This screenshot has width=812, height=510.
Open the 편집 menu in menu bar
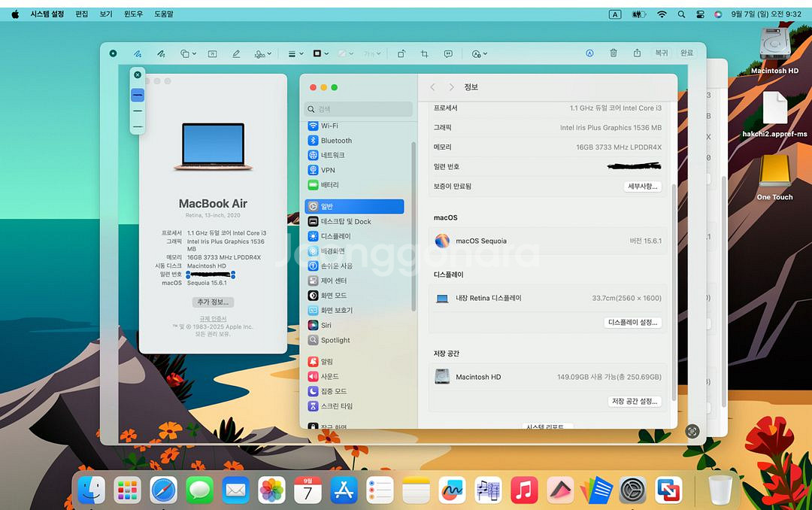pyautogui.click(x=81, y=14)
